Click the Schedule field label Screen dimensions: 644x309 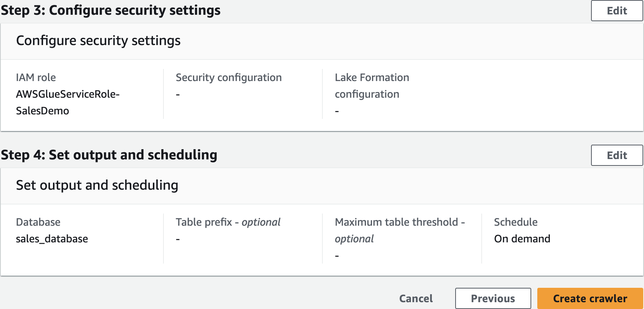pyautogui.click(x=515, y=222)
